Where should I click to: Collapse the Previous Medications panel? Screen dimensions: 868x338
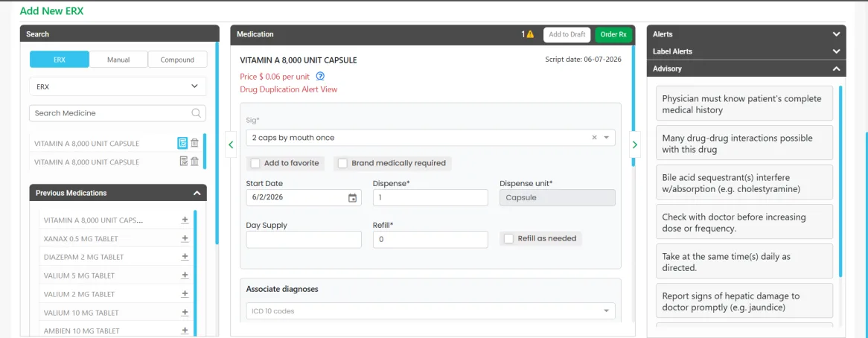click(x=197, y=193)
